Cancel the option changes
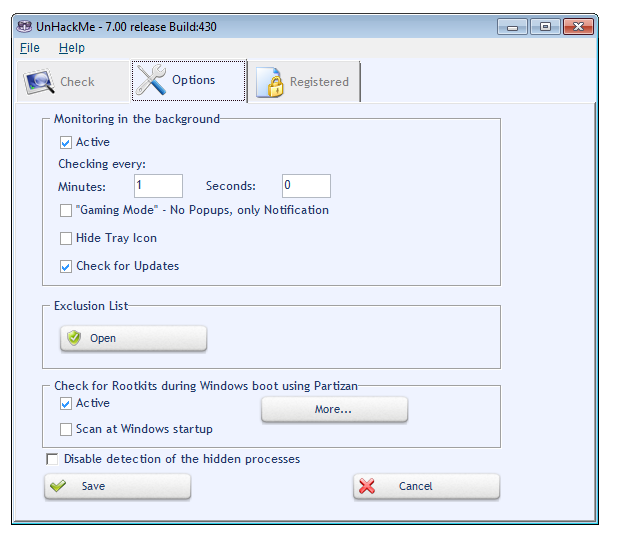This screenshot has height=542, width=618. [426, 486]
